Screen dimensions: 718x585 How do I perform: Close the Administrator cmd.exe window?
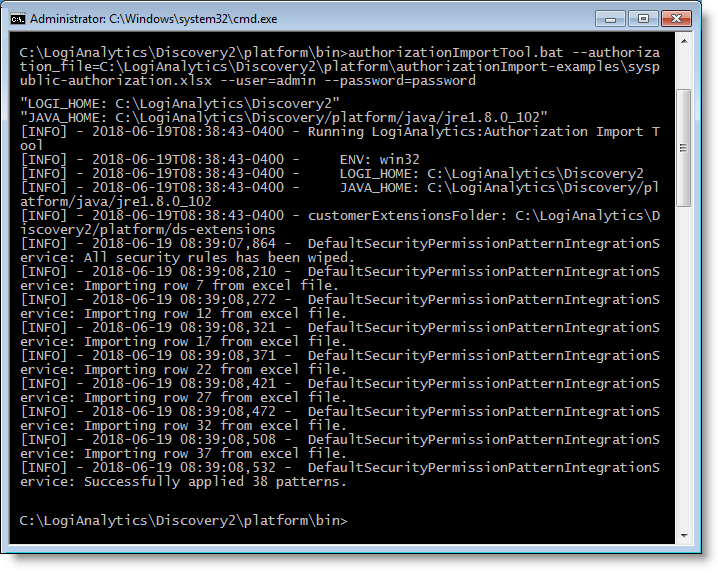(676, 19)
